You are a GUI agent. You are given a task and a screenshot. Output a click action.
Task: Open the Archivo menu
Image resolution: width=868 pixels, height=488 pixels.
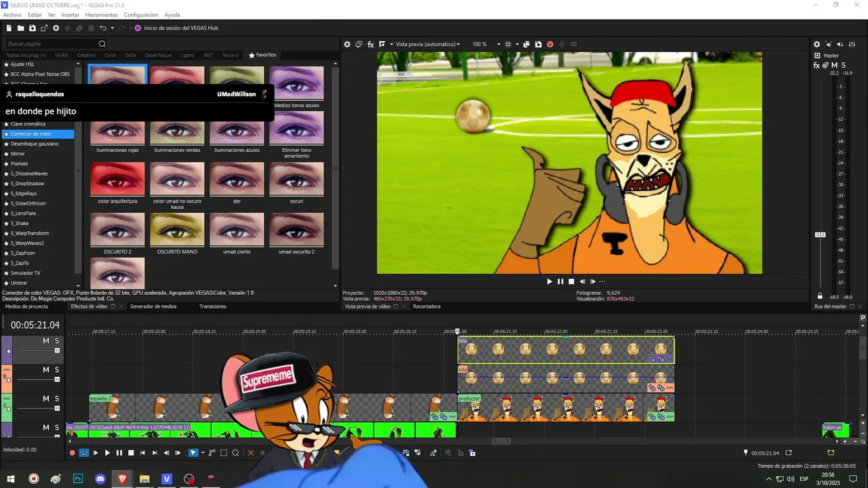click(12, 15)
